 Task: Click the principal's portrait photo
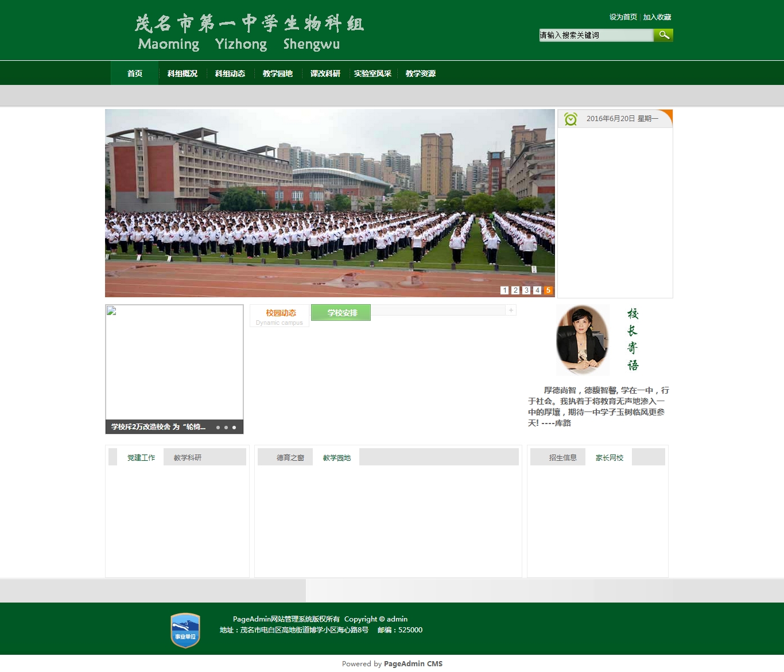tap(583, 340)
